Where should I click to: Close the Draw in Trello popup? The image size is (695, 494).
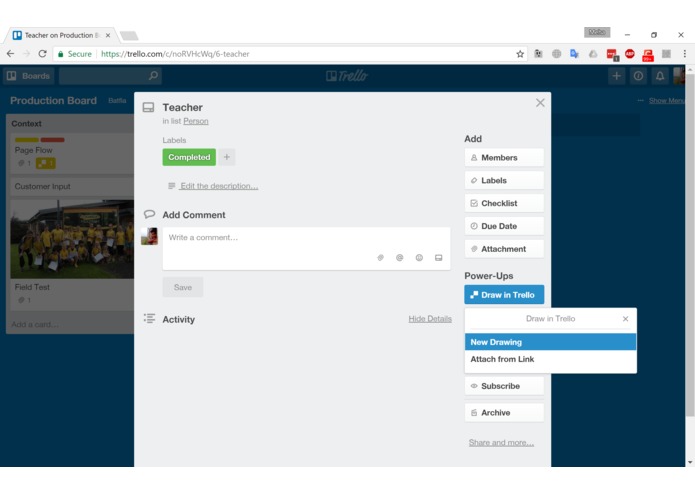[625, 319]
